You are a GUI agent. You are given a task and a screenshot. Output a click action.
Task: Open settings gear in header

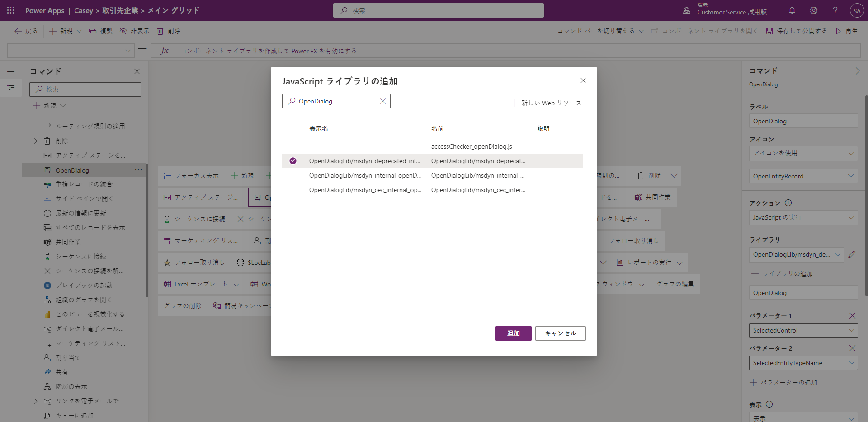coord(814,10)
